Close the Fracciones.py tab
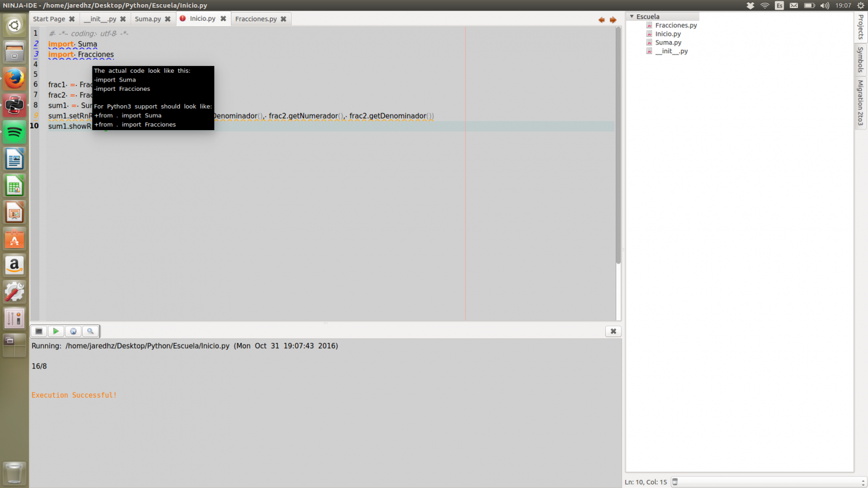The width and height of the screenshot is (868, 488). [284, 19]
